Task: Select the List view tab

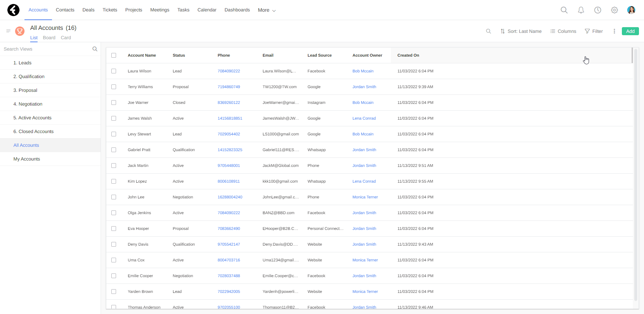Action: point(34,38)
